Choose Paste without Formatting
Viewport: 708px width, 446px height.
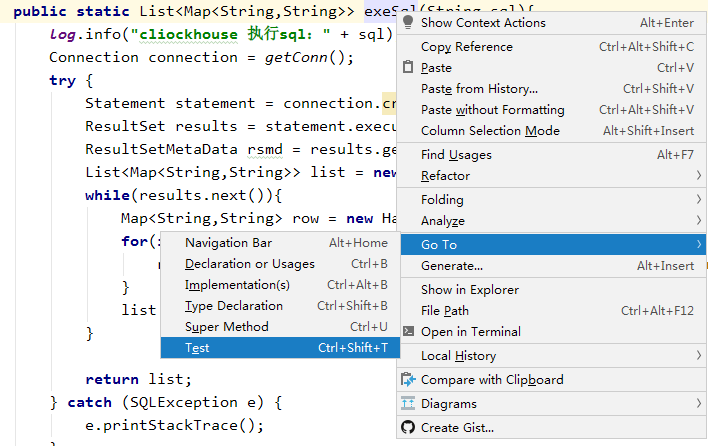pos(492,110)
